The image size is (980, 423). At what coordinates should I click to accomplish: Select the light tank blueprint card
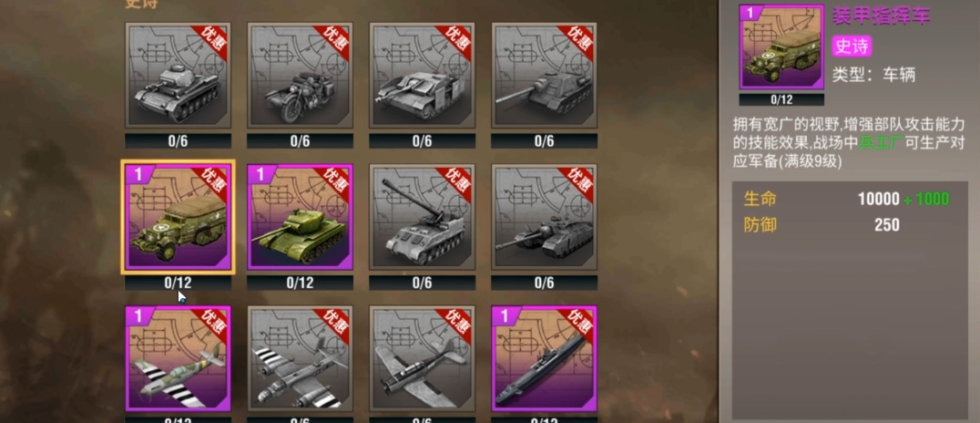pyautogui.click(x=179, y=75)
